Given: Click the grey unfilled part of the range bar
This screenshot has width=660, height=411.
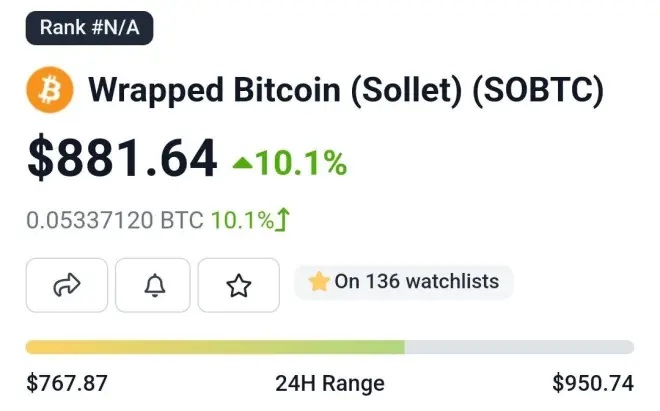Looking at the screenshot, I should tap(519, 347).
